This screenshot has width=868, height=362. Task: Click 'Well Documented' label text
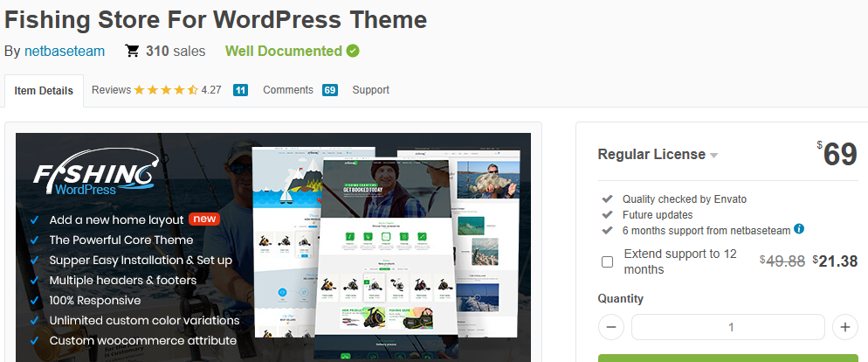(284, 51)
